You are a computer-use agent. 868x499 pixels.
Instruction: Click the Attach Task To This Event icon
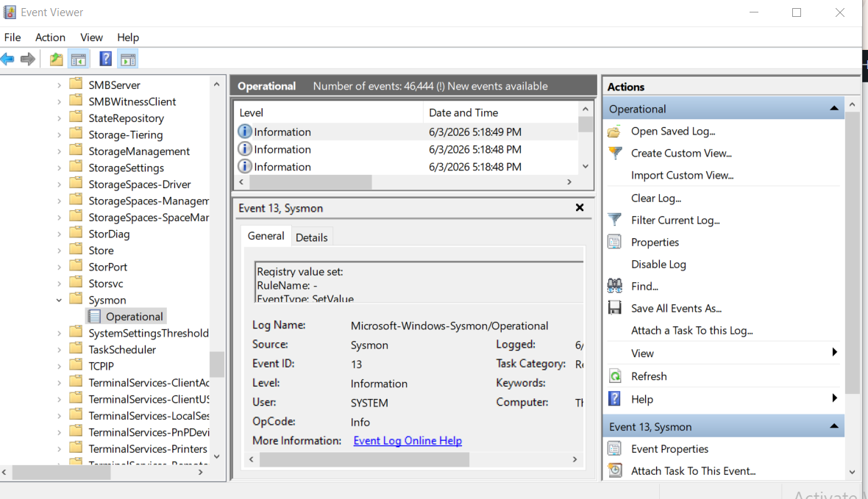click(x=614, y=471)
